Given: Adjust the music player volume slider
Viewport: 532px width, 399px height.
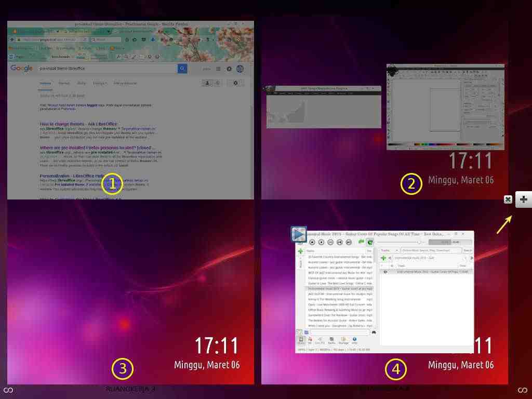Looking at the screenshot, I should click(x=401, y=242).
